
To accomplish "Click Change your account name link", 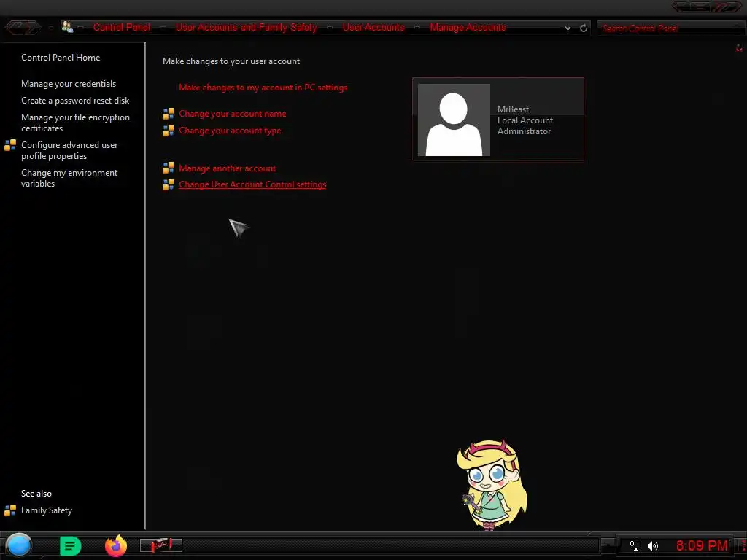I will [x=233, y=114].
